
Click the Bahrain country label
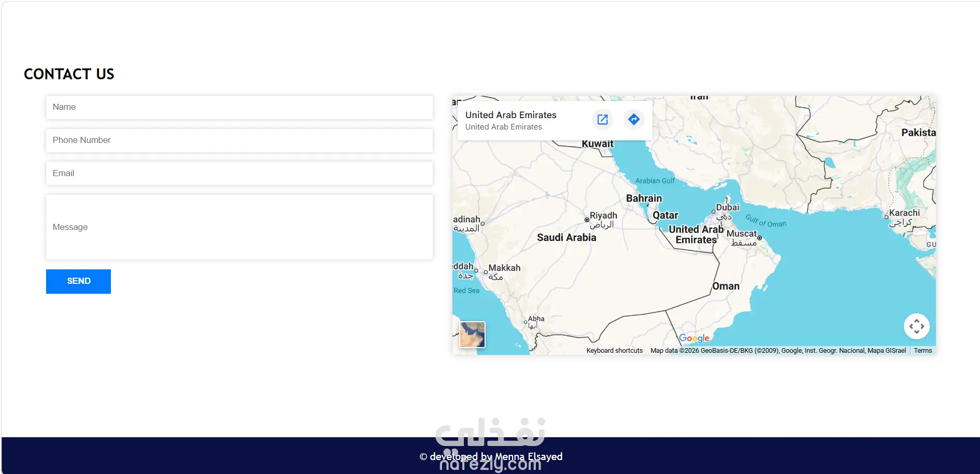pos(644,198)
